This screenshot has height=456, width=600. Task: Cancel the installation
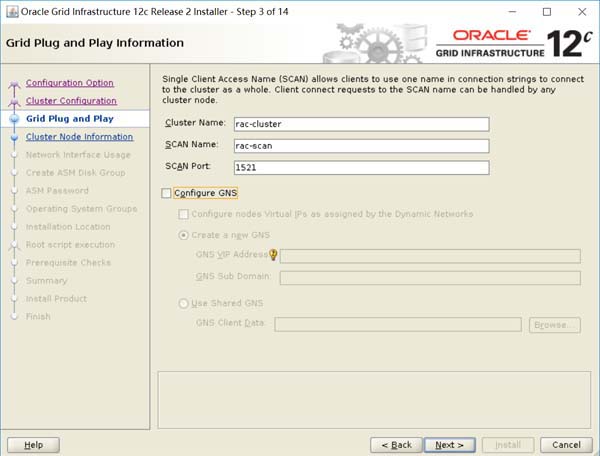[566, 445]
